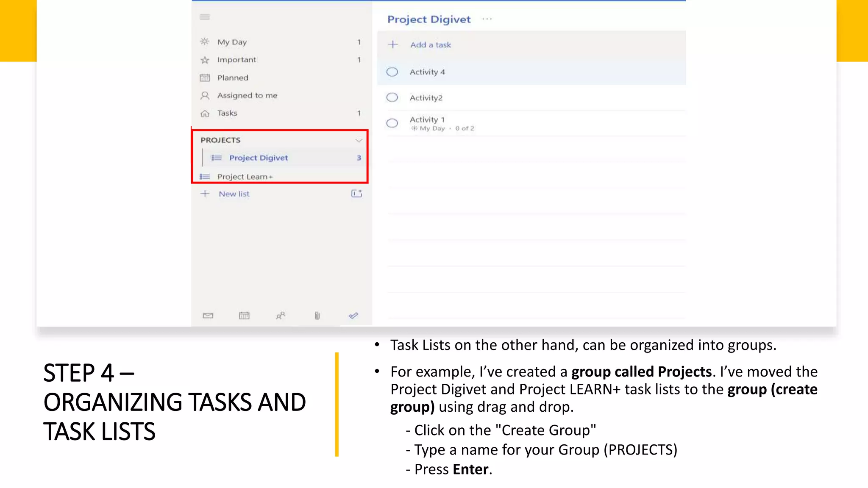This screenshot has width=868, height=488.
Task: Open To Do checkmark icon in bottom bar
Action: tap(353, 316)
